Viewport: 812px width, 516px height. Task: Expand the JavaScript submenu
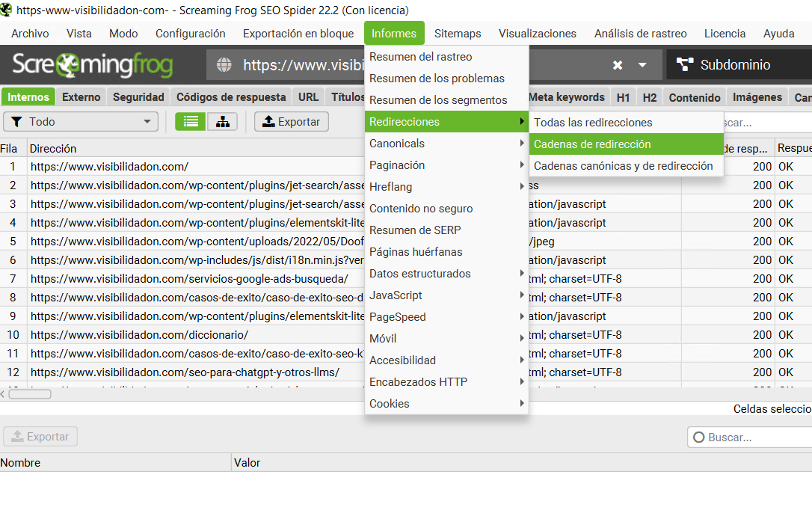click(446, 295)
